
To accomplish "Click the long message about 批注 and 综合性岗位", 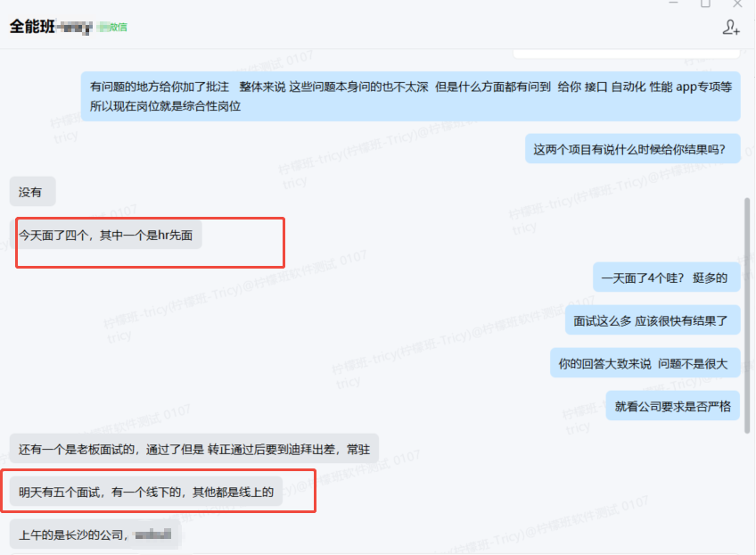I will [410, 96].
